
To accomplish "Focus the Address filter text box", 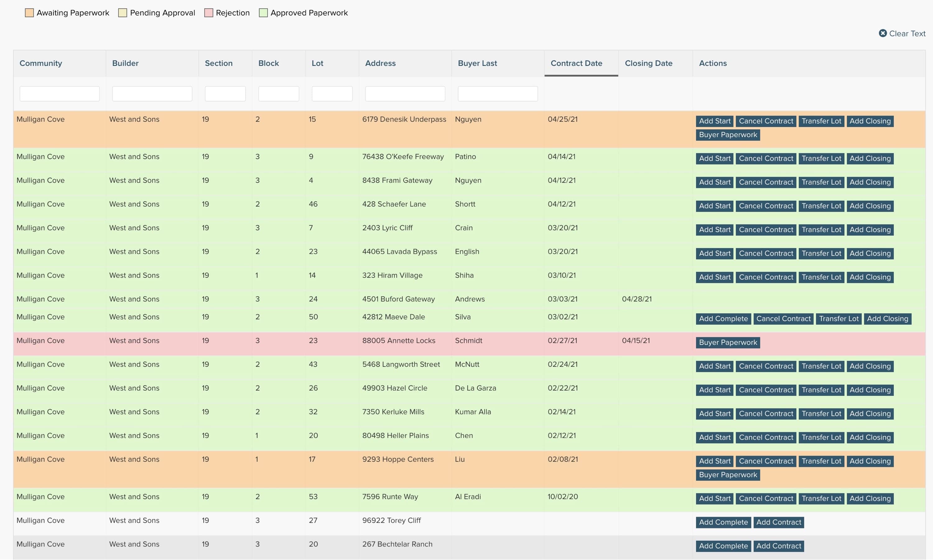I will click(x=405, y=94).
